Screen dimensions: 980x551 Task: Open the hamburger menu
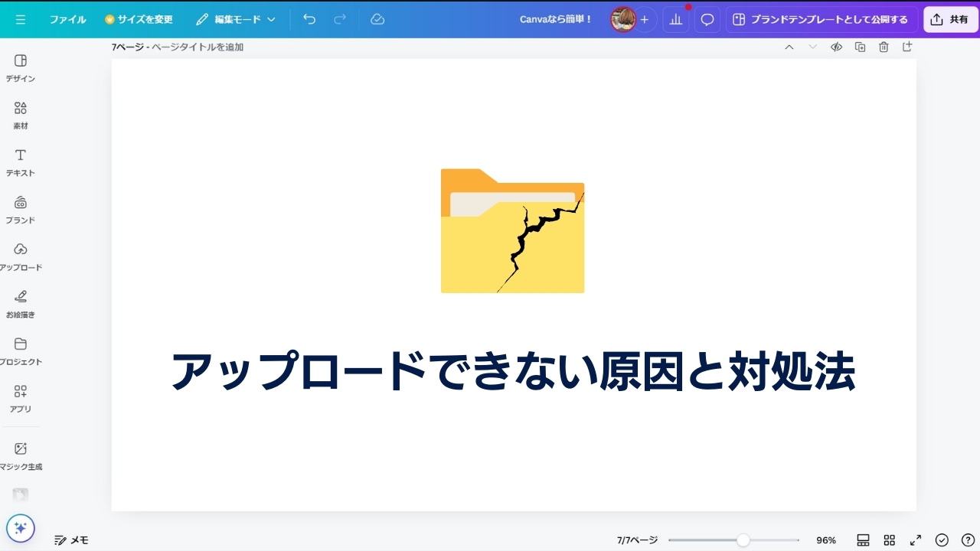tap(21, 19)
